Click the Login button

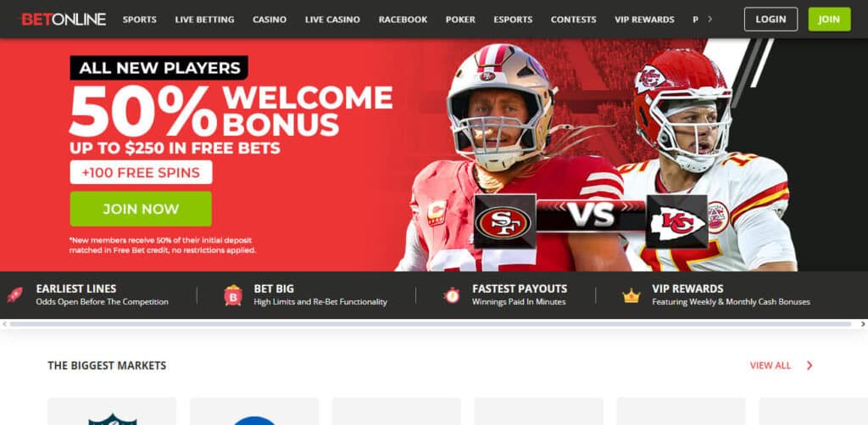coord(771,20)
